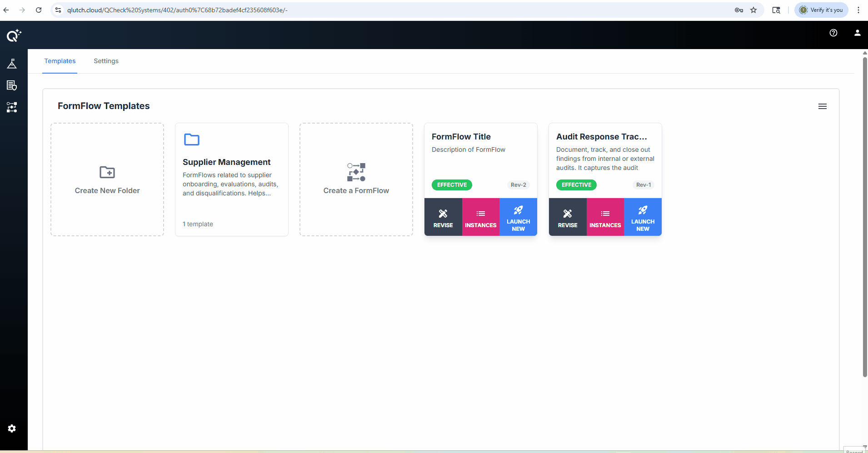Switch to the Templates tab

coord(60,61)
